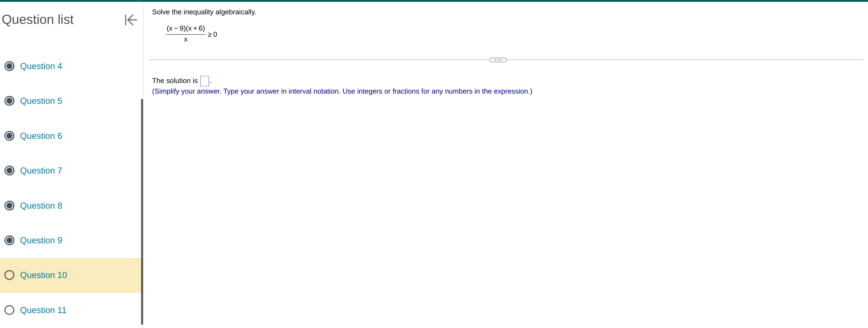Open Question 9 from the list
This screenshot has width=868, height=328.
pos(41,240)
